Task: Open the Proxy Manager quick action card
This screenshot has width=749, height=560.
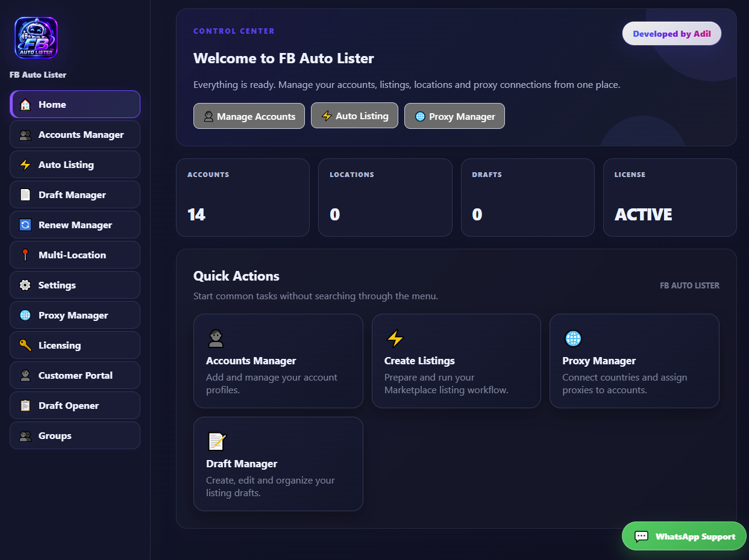Action: click(x=635, y=361)
